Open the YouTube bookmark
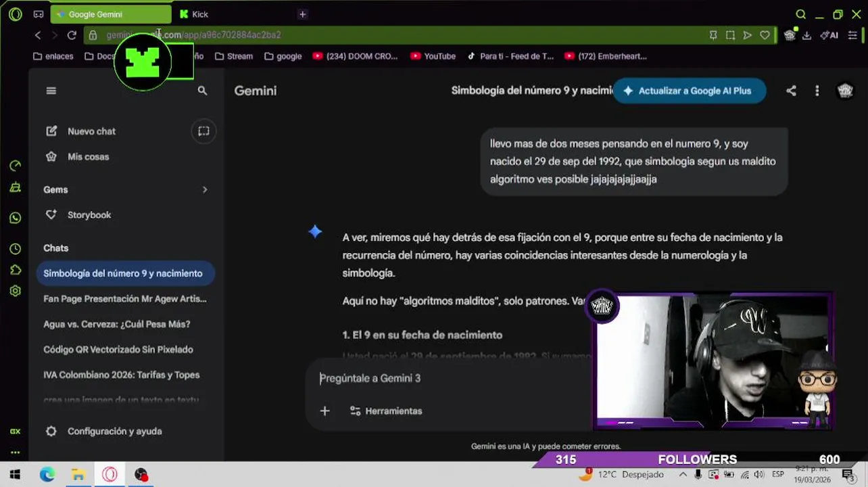Viewport: 868px width, 487px height. pos(433,56)
